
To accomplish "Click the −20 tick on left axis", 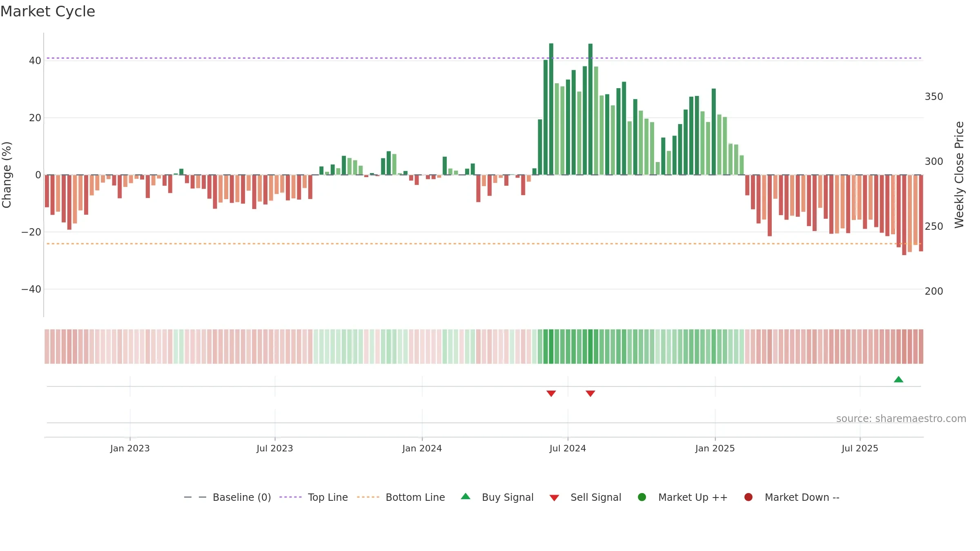I will click(31, 232).
